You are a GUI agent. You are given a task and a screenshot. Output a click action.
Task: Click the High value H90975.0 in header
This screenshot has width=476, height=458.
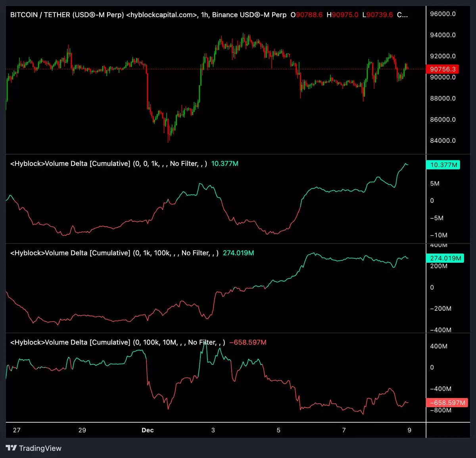pos(342,15)
